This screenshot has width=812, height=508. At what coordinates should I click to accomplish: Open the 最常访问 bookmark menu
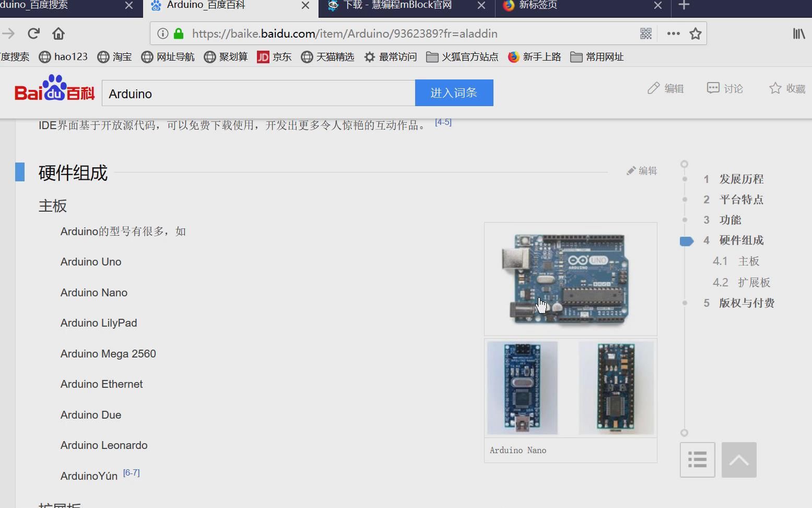pos(390,57)
